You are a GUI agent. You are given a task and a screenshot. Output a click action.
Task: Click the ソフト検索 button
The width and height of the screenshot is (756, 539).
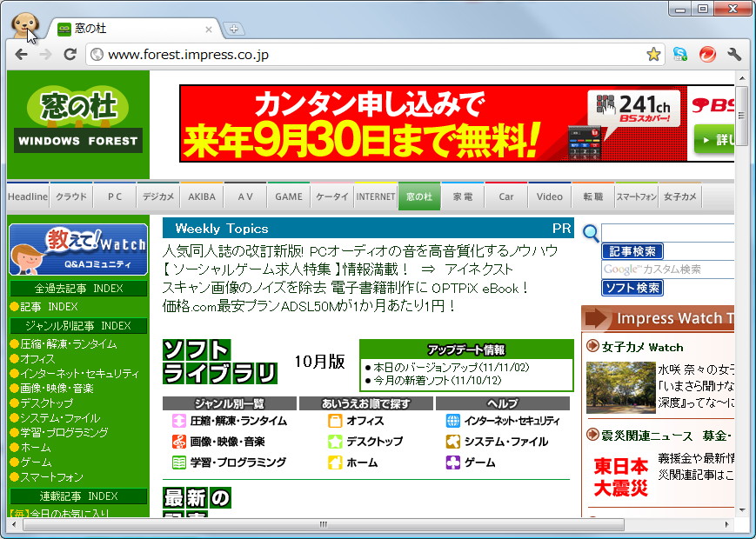(632, 288)
